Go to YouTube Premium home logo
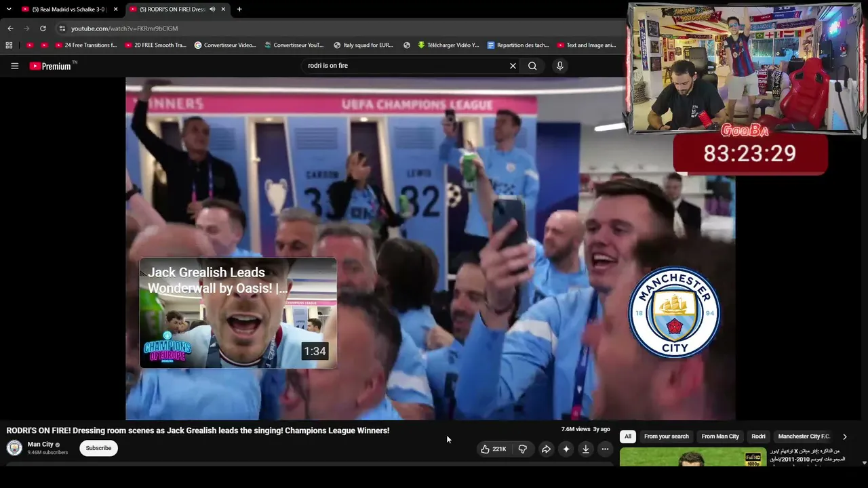 point(50,66)
